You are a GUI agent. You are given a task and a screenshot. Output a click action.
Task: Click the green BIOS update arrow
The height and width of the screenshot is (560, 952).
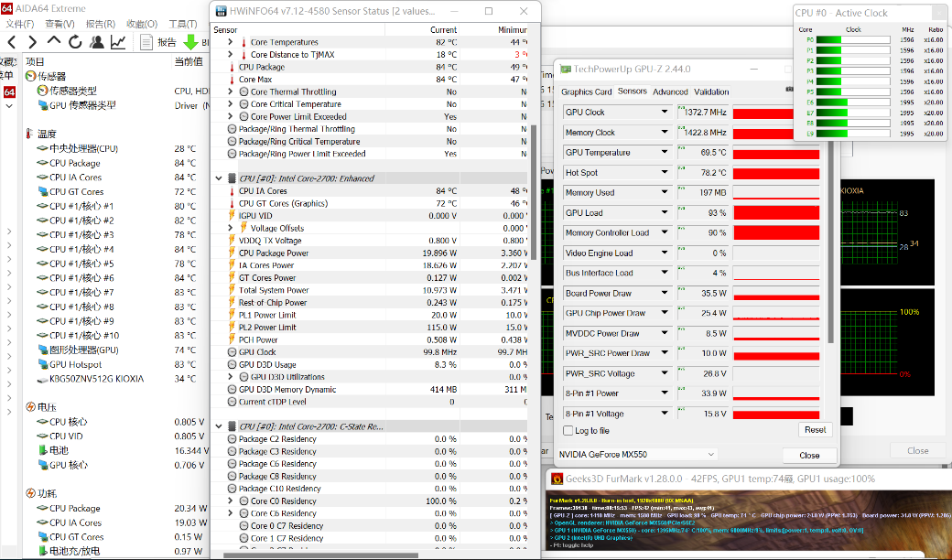point(190,42)
